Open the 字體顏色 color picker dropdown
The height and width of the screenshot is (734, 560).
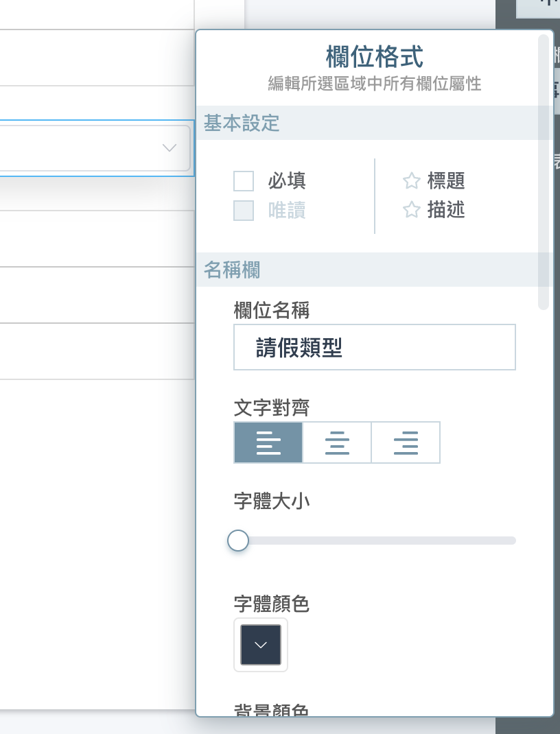261,645
